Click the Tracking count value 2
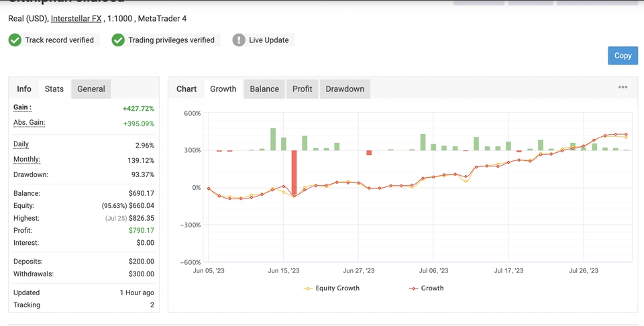This screenshot has height=326, width=644. tap(152, 305)
